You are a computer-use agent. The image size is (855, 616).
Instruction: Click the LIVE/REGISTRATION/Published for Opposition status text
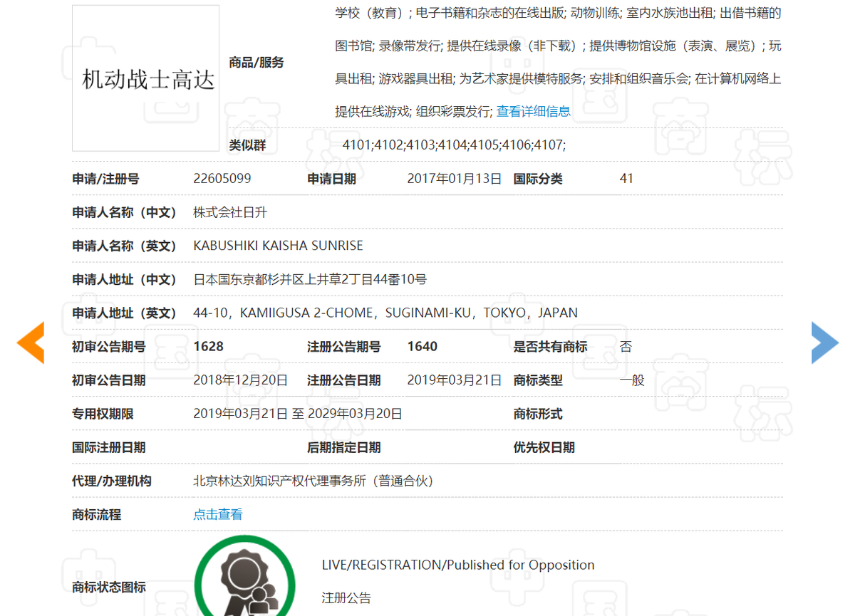pos(457,565)
